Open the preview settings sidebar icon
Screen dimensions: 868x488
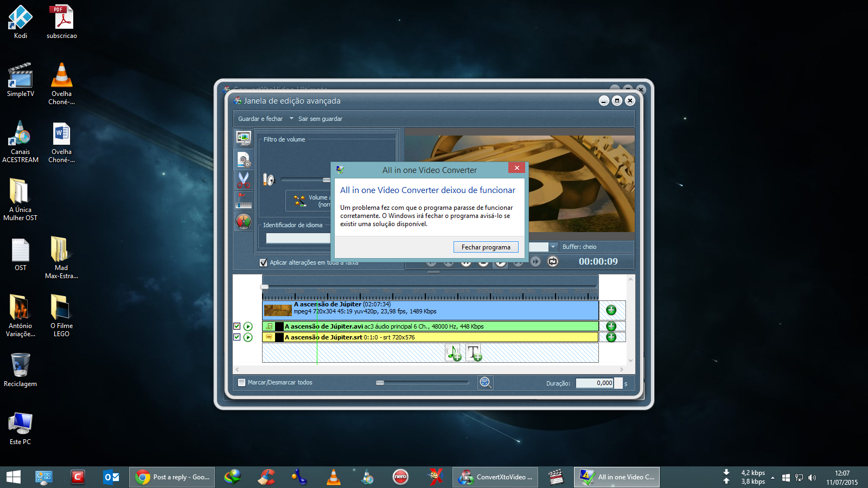point(244,138)
